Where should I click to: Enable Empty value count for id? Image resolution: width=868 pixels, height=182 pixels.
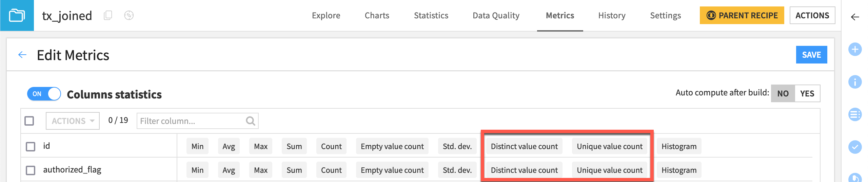click(x=392, y=146)
